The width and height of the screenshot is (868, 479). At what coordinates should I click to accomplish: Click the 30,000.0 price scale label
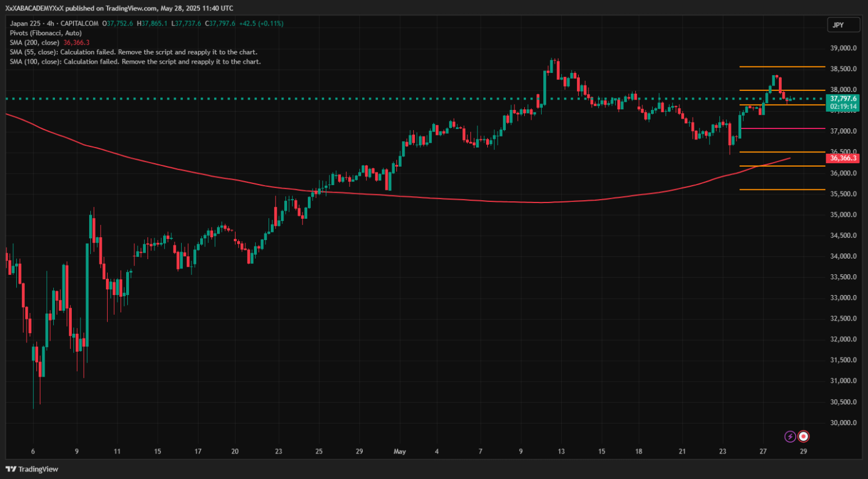tap(843, 423)
